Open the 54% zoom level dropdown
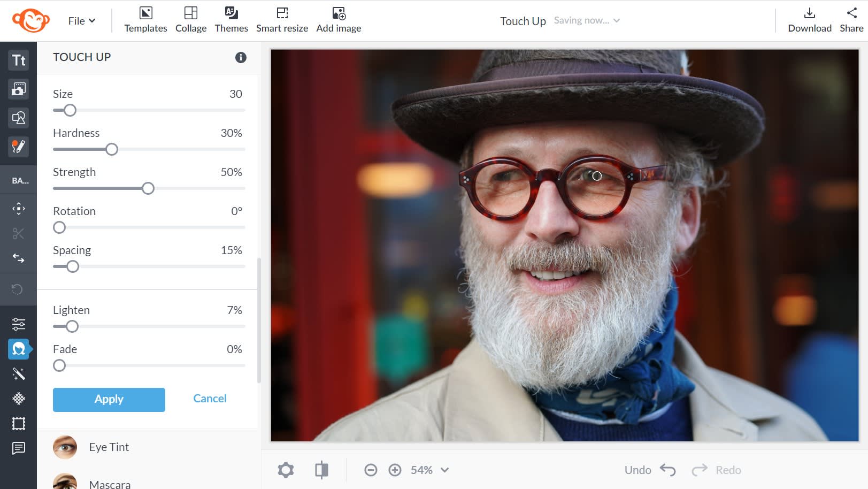 430,470
